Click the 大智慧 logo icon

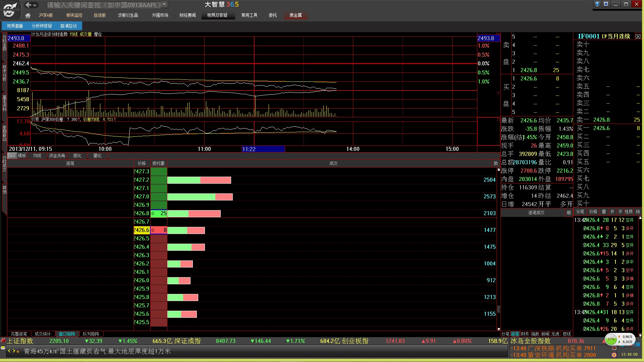point(10,9)
